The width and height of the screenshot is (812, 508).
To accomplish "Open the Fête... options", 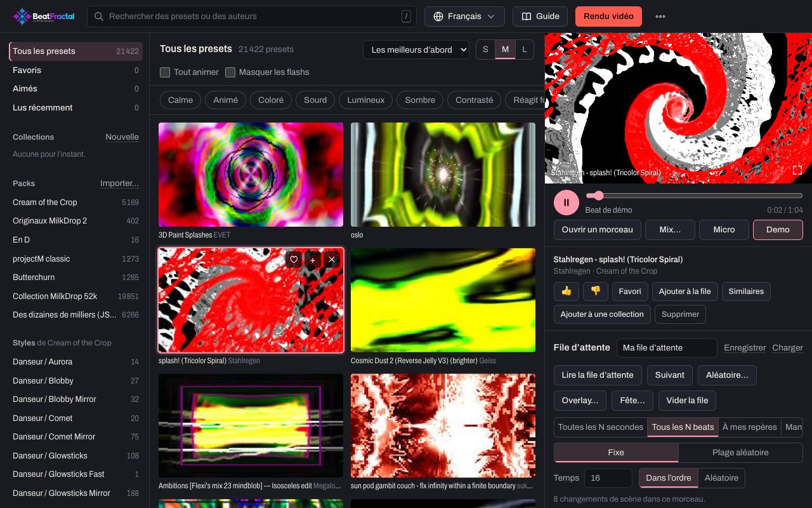I will point(632,401).
